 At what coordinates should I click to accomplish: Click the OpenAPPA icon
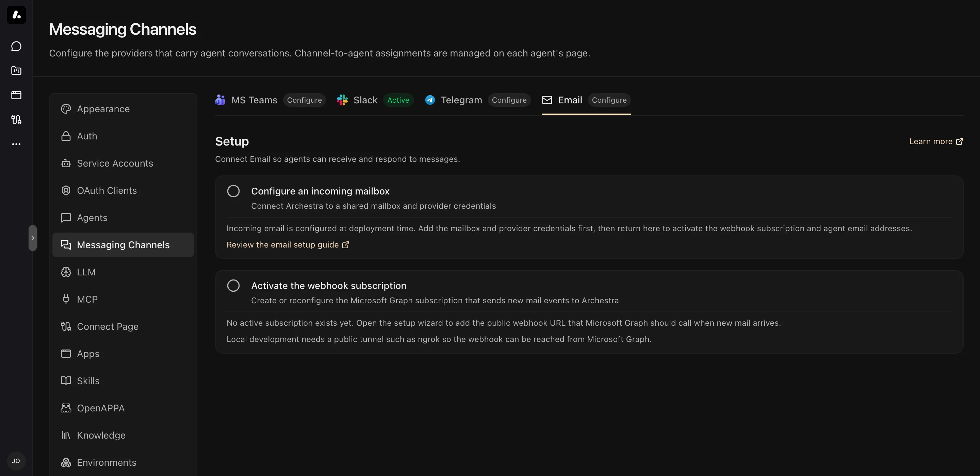coord(66,408)
